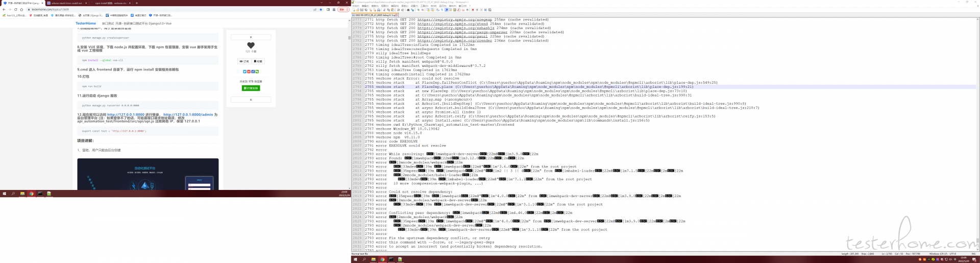Click the Redo arrow in Notepad++ toolbar
980x263 pixels.
click(x=403, y=10)
